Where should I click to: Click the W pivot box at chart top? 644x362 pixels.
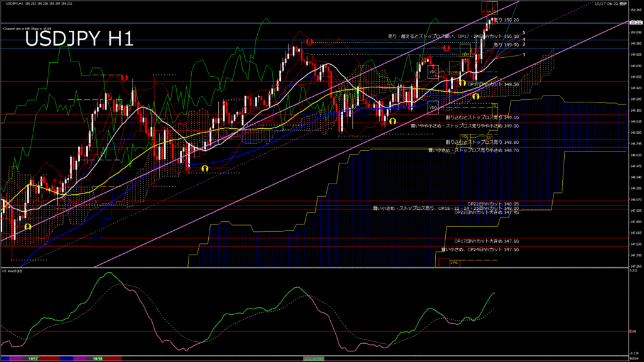pyautogui.click(x=489, y=8)
